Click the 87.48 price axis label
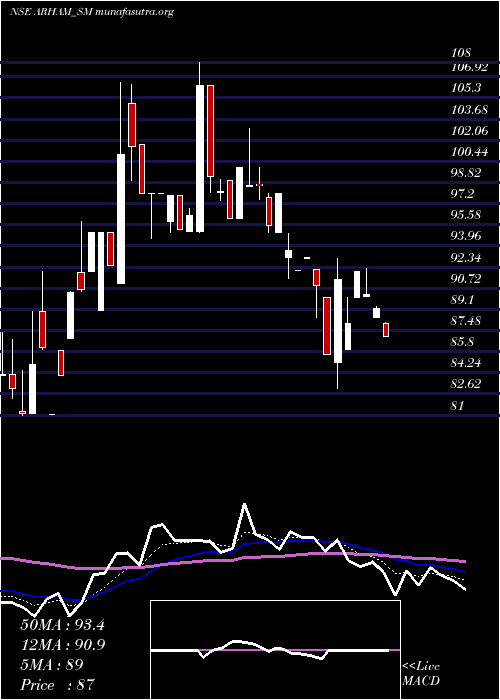Viewport: 500px width, 700px height. (x=466, y=321)
